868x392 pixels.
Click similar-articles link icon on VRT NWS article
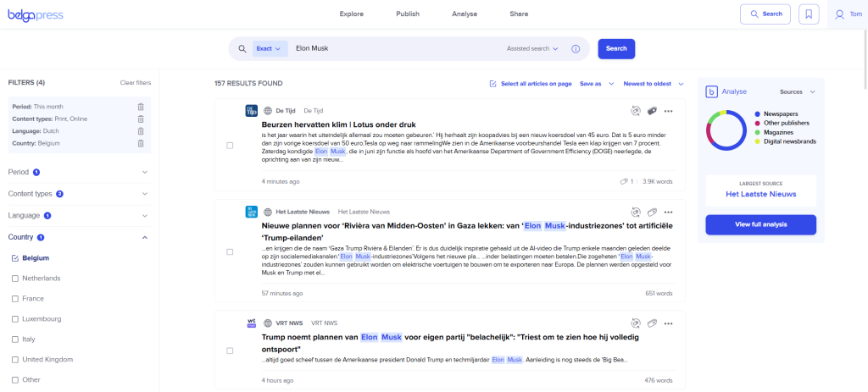pyautogui.click(x=636, y=323)
